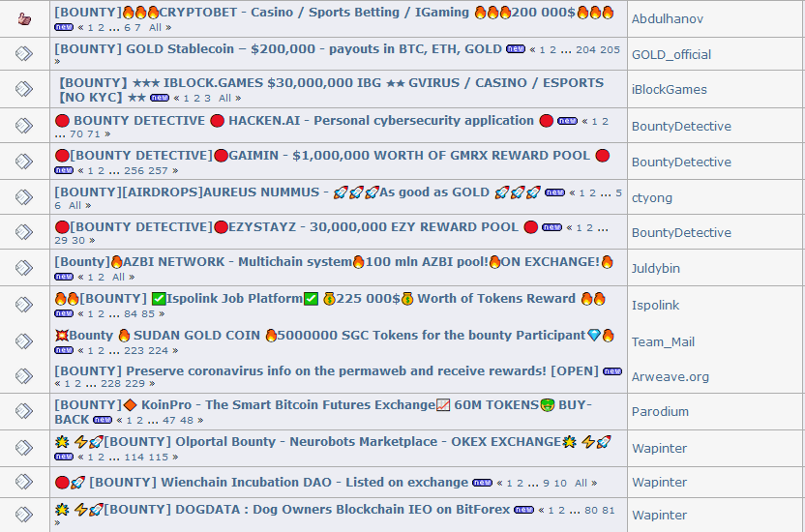
Task: Click new-post badge of SUDAN GOLD COIN thread
Action: point(64,350)
